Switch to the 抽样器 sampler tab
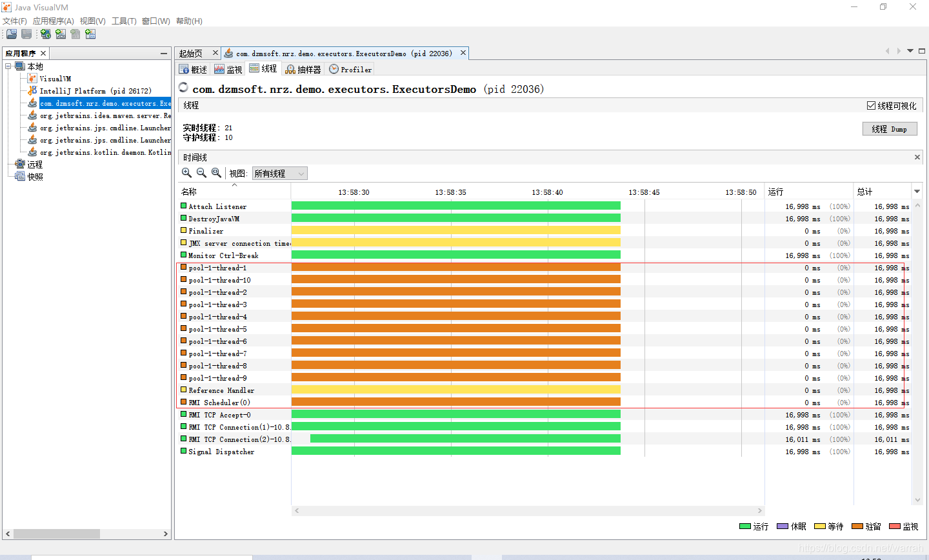The image size is (929, 560). click(x=303, y=69)
